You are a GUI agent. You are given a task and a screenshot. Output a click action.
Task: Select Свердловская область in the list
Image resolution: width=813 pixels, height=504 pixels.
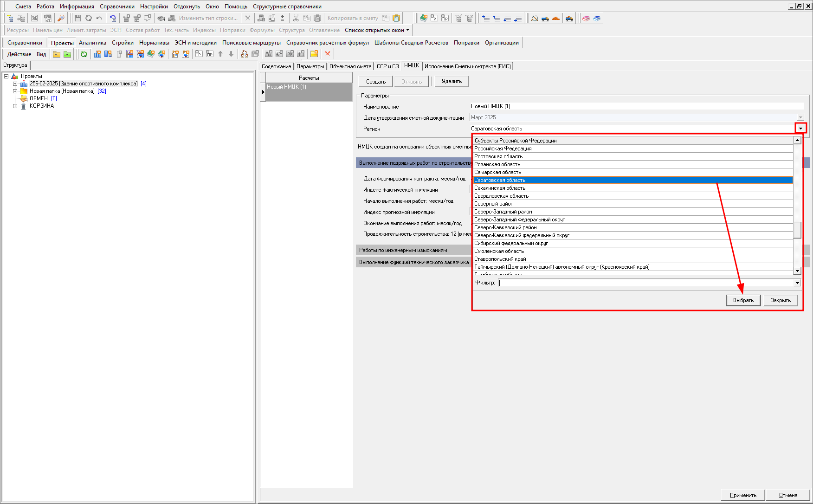tap(501, 196)
